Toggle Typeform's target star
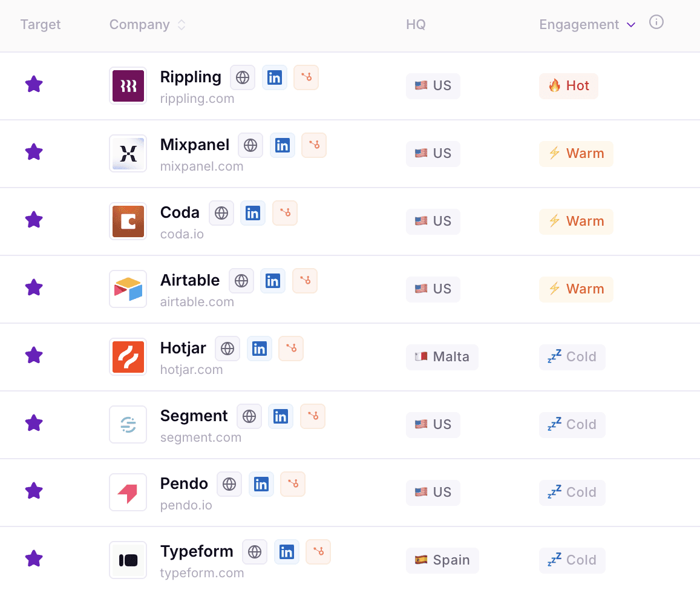 coord(34,559)
